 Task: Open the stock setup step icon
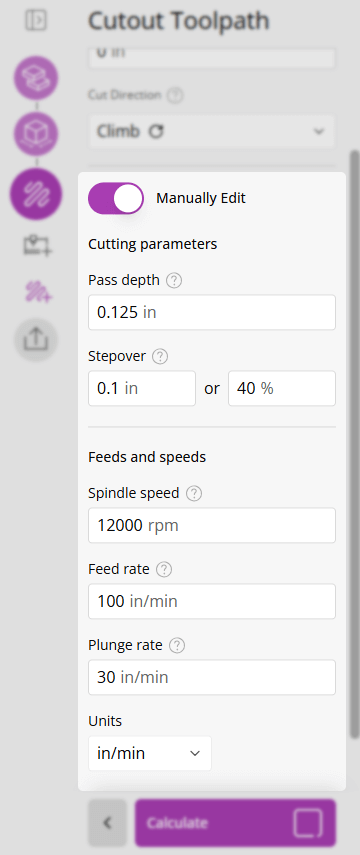click(x=36, y=79)
